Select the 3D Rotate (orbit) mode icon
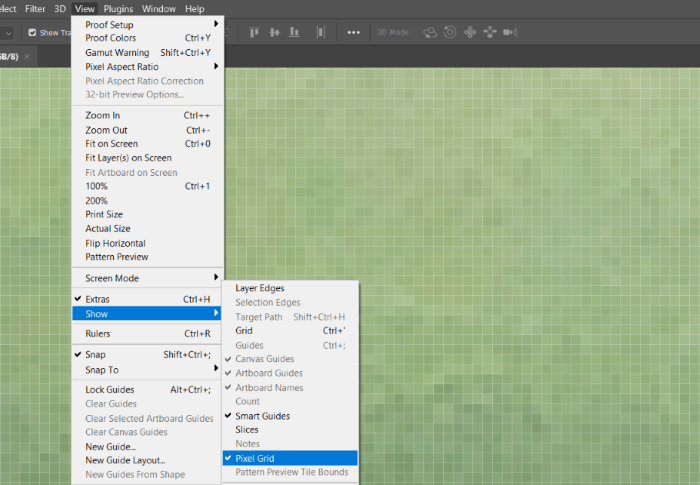 pyautogui.click(x=430, y=32)
